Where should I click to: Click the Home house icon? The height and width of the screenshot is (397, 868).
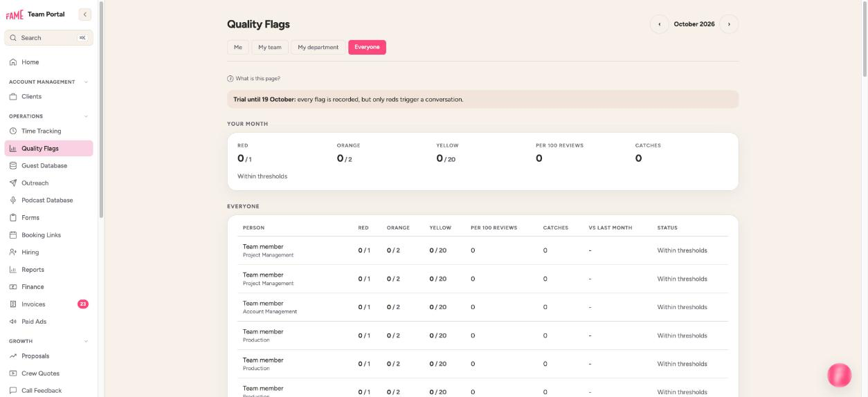[x=13, y=62]
